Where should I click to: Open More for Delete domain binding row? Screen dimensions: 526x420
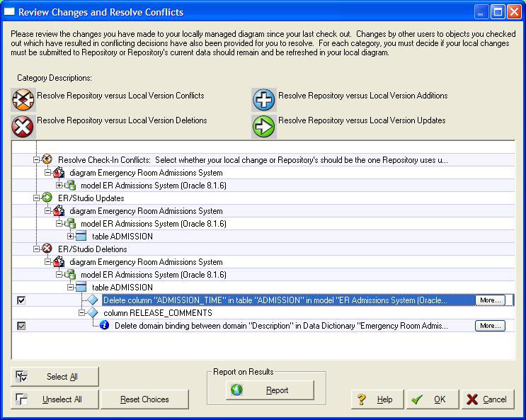click(490, 326)
